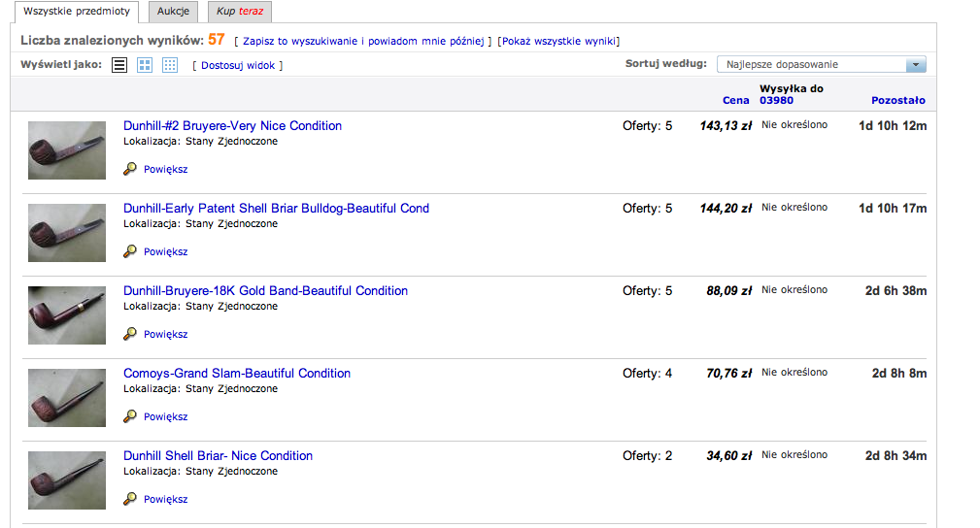Click magnifier icon for Dunhill-#2 Bruyere listing
Viewport: 980px width, 528px height.
click(x=130, y=169)
